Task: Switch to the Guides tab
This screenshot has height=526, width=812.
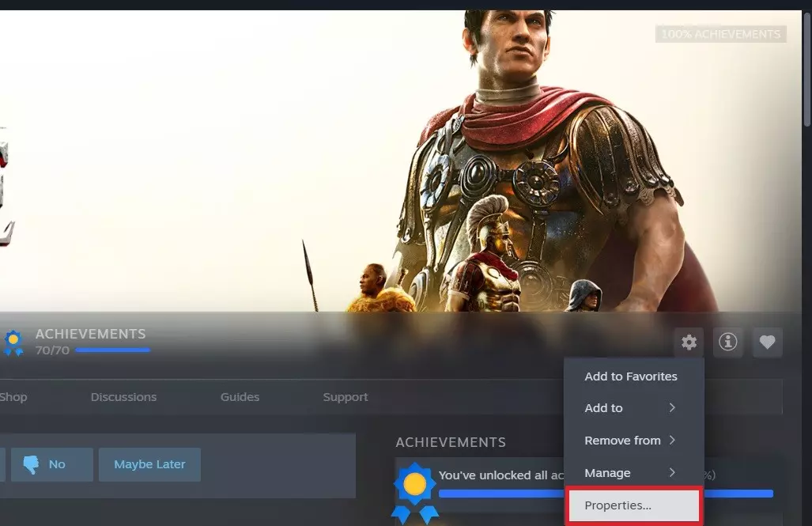Action: click(x=240, y=397)
